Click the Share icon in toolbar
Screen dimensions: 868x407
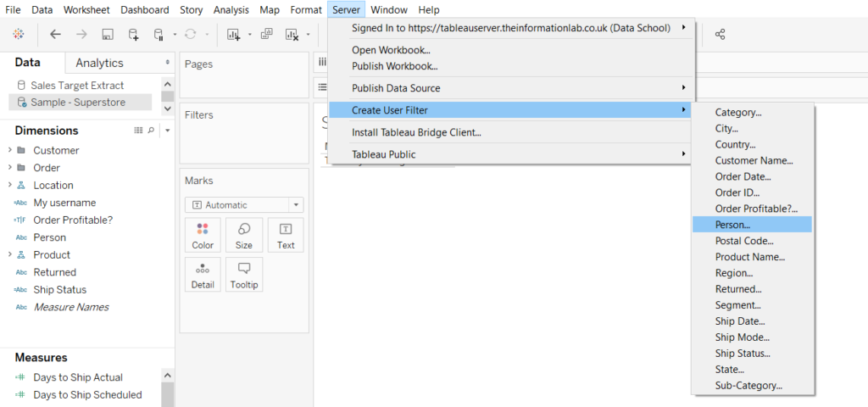(x=721, y=35)
